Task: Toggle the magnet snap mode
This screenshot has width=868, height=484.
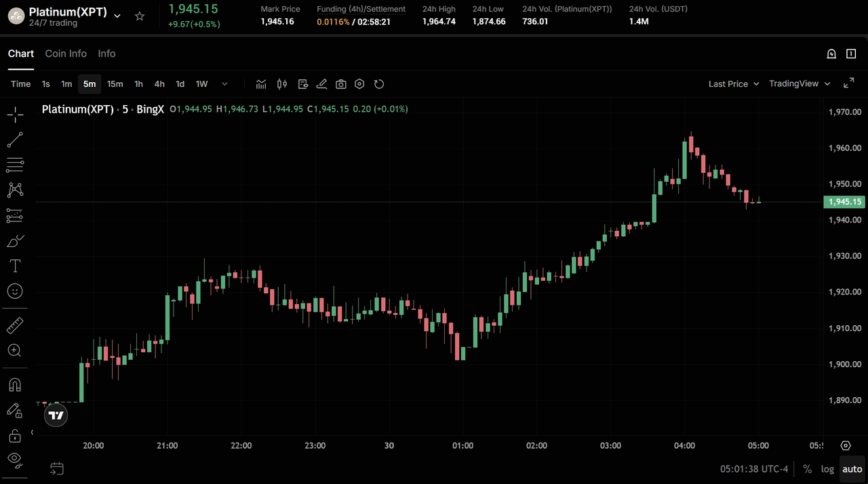Action: tap(15, 385)
